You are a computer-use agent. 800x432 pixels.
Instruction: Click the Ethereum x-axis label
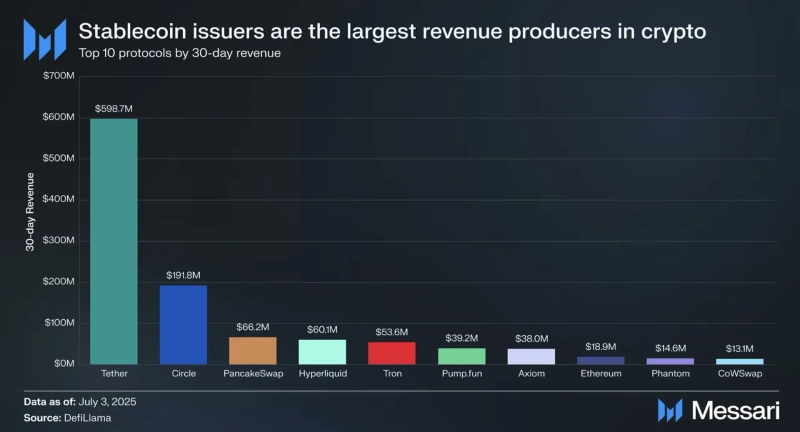coord(600,374)
